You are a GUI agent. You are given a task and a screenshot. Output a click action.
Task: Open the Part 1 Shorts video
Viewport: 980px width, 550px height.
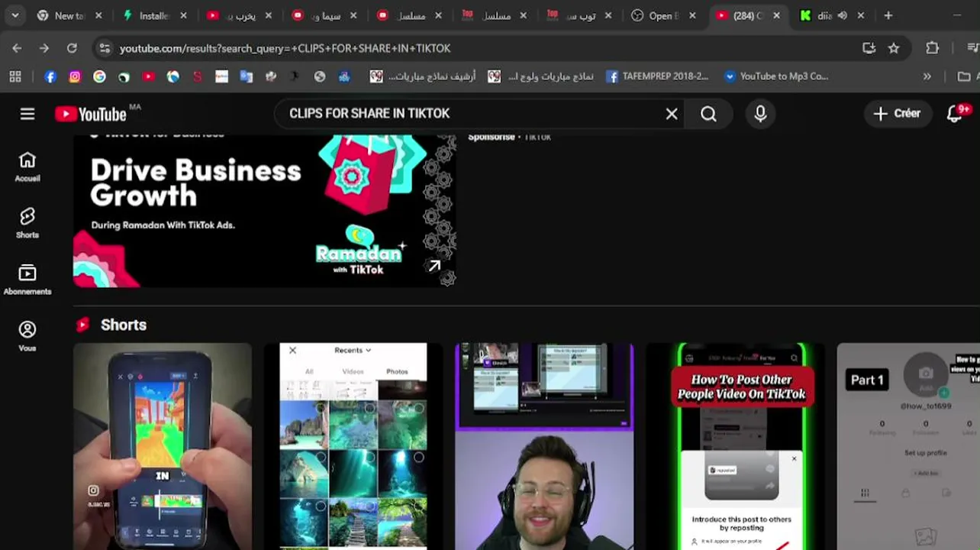coord(908,446)
